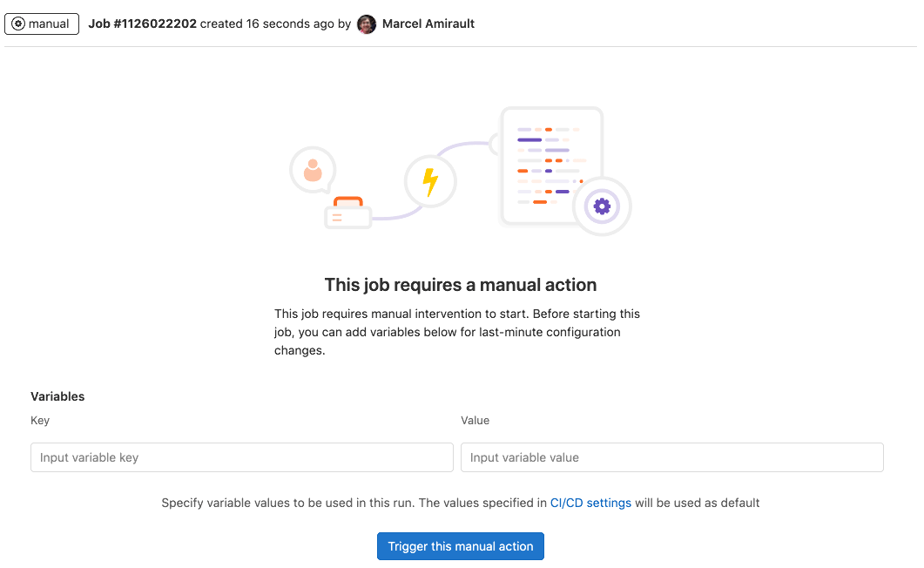This screenshot has height=568, width=924.
Task: Click the Input variable key field
Action: click(241, 456)
